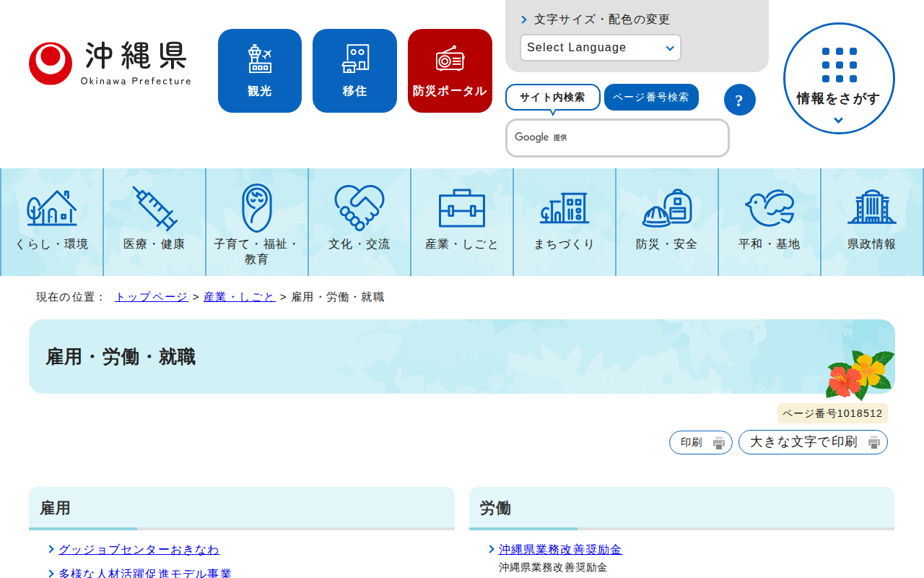The height and width of the screenshot is (578, 924).
Task: Click the question mark help icon
Action: (x=739, y=100)
